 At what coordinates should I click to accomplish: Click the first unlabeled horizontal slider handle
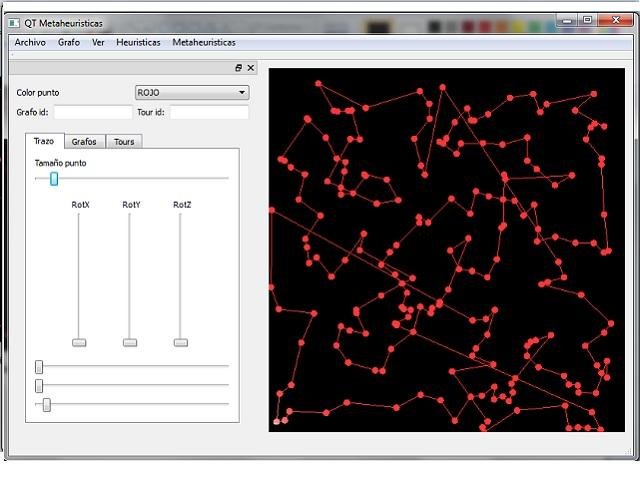[x=39, y=367]
